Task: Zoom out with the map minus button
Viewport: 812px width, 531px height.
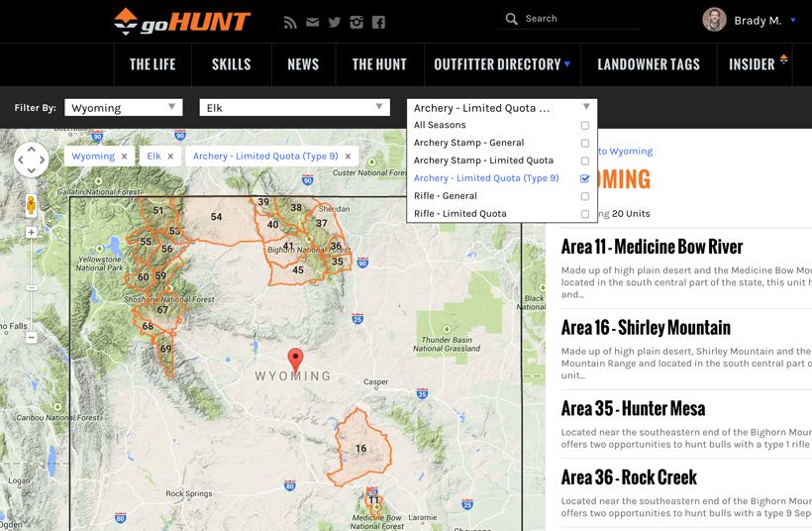Action: (x=31, y=337)
